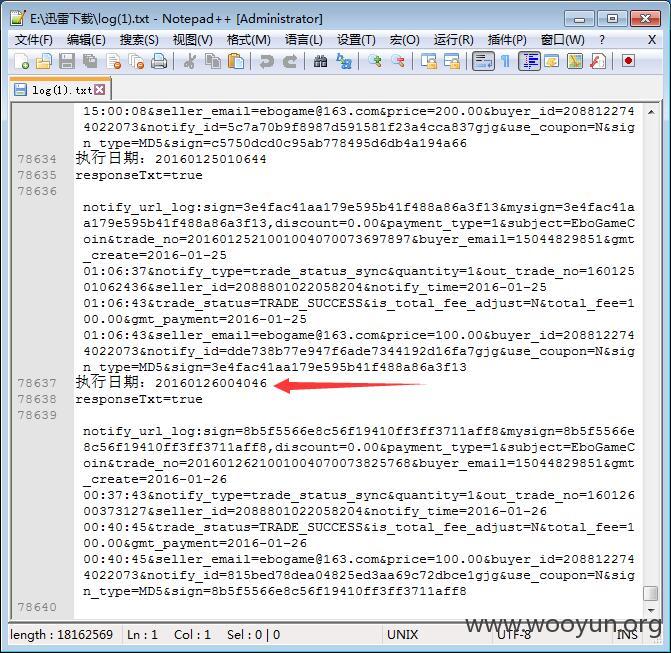671x653 pixels.
Task: Click the Undo arrow icon
Action: (266, 62)
